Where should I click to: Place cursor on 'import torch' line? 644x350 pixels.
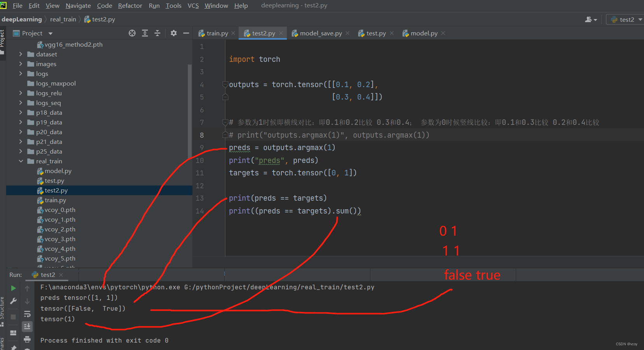tap(255, 59)
